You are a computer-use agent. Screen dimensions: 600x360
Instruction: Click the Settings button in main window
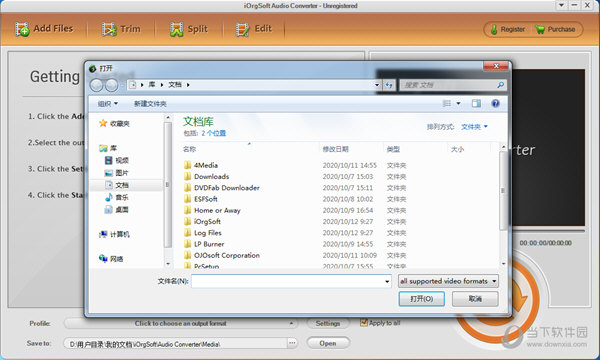328,323
